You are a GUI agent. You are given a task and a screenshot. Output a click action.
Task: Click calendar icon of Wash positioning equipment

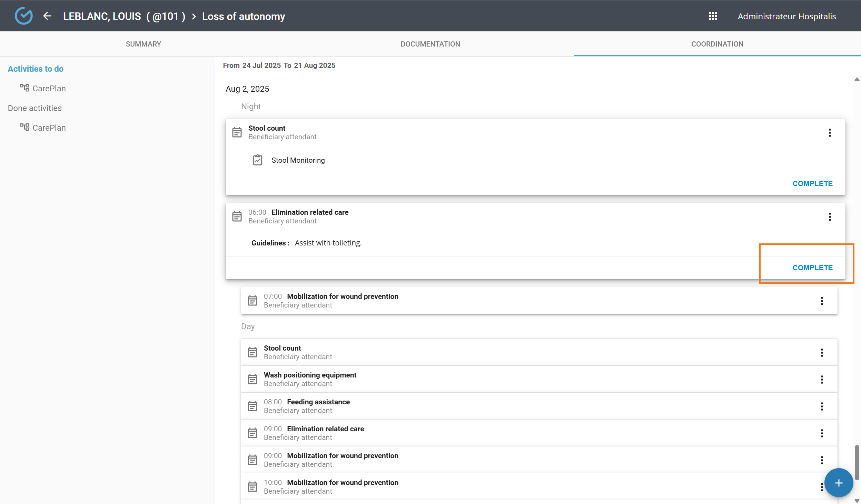click(253, 379)
